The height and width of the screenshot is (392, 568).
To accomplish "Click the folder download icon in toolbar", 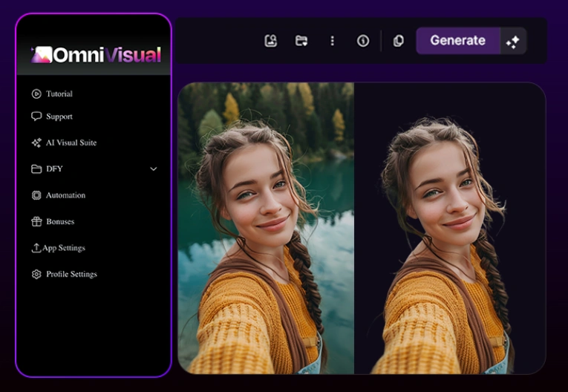I will pos(301,41).
